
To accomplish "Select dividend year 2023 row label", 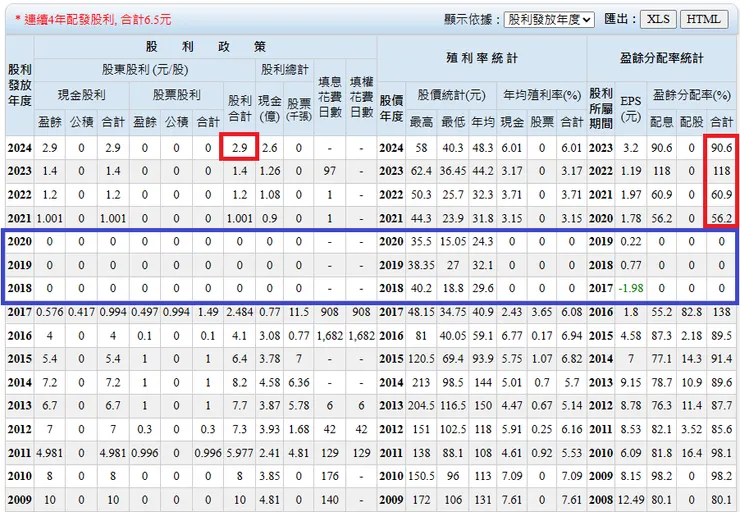I will (19, 171).
